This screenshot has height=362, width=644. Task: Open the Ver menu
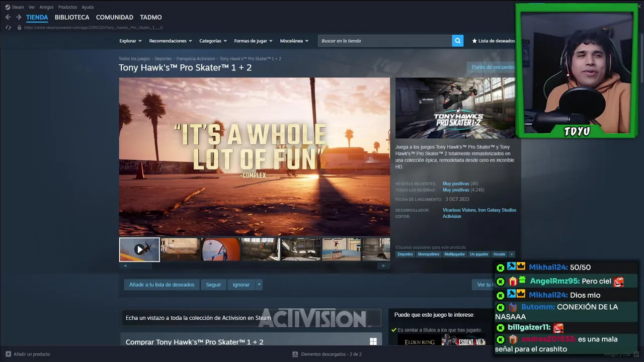pyautogui.click(x=32, y=7)
